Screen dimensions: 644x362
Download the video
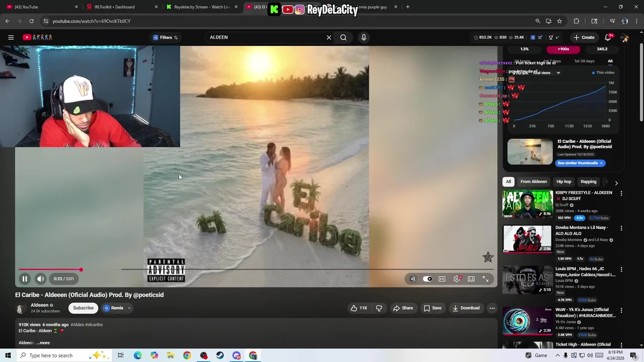coord(466,308)
